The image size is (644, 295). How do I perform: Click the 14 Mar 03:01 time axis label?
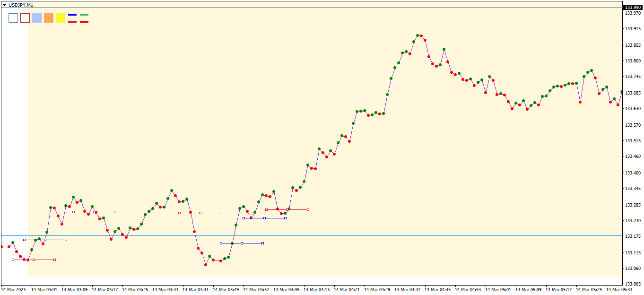44,289
